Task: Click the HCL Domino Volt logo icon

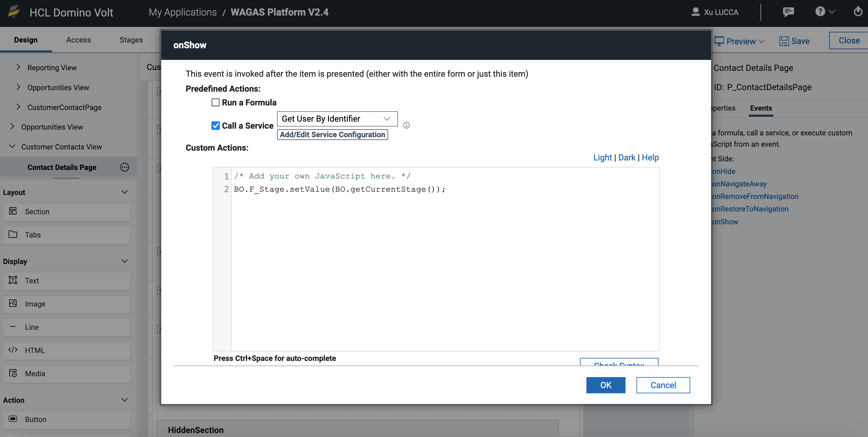Action: (x=14, y=12)
